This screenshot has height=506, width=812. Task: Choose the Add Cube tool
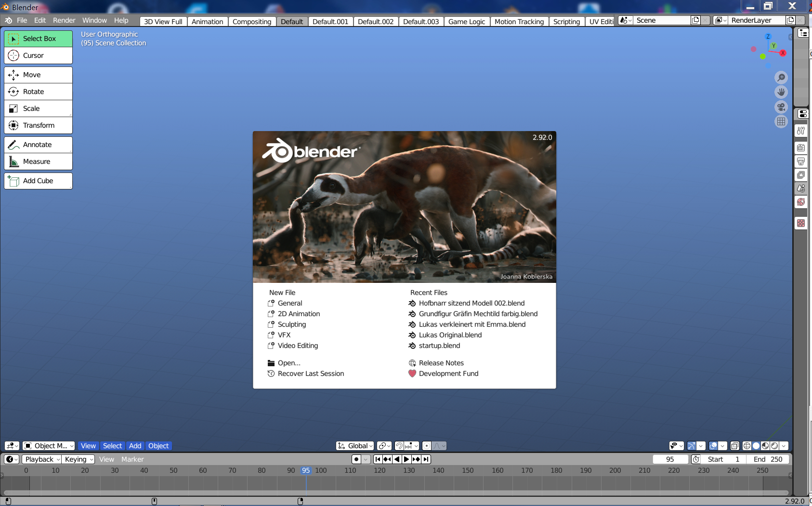pos(38,181)
